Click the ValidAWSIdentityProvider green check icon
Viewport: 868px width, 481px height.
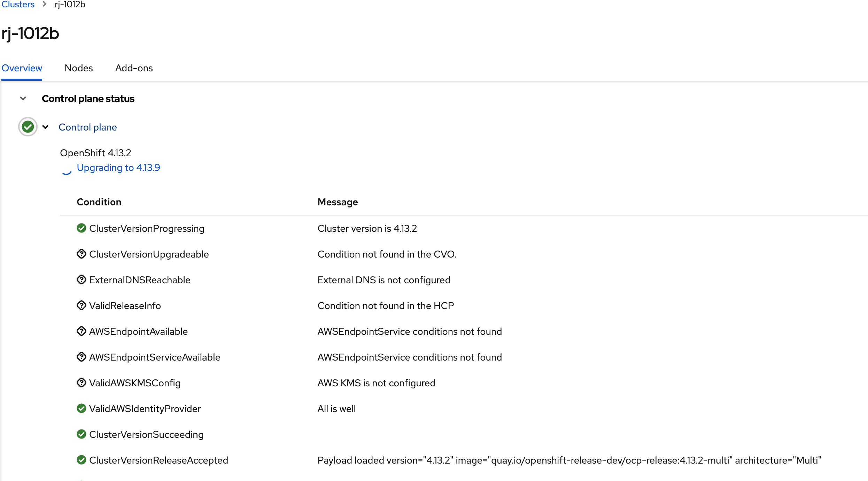tap(82, 409)
